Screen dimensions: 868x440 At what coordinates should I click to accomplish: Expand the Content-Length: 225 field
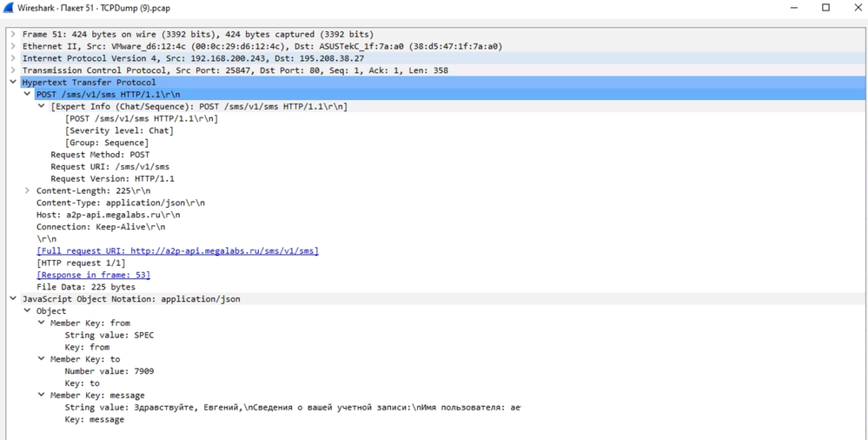27,190
